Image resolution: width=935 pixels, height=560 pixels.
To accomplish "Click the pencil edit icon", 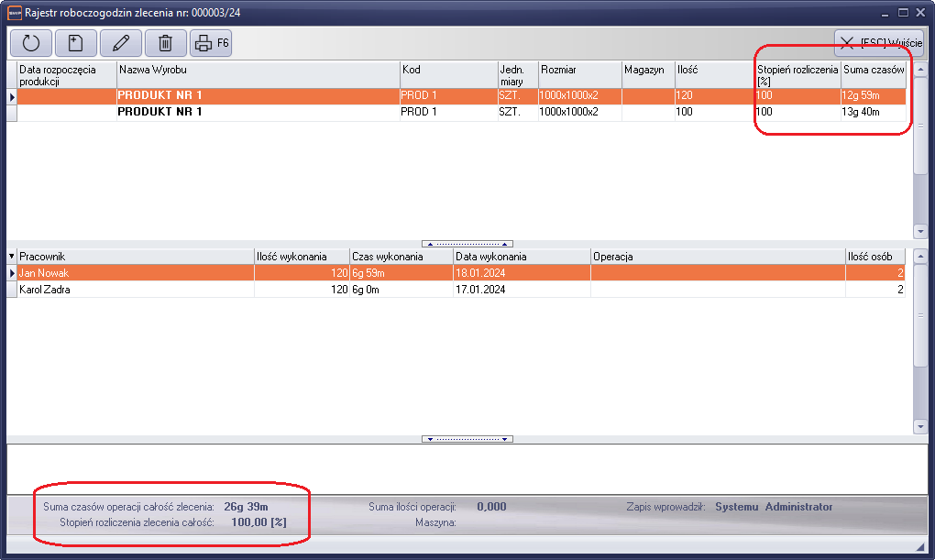I will pos(120,43).
